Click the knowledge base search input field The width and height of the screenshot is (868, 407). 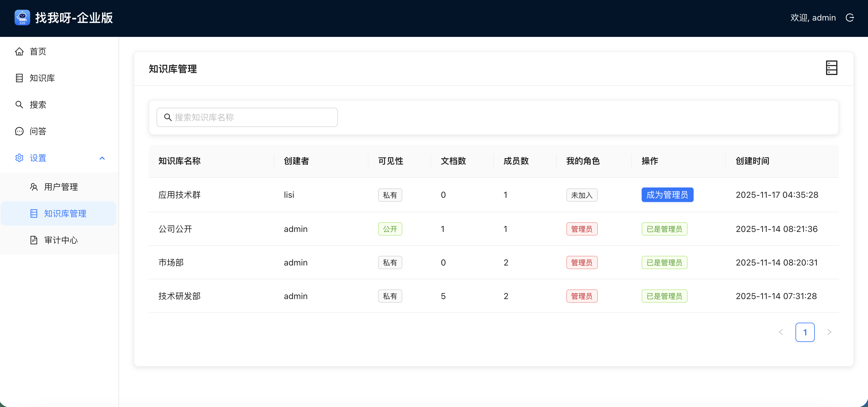(247, 117)
